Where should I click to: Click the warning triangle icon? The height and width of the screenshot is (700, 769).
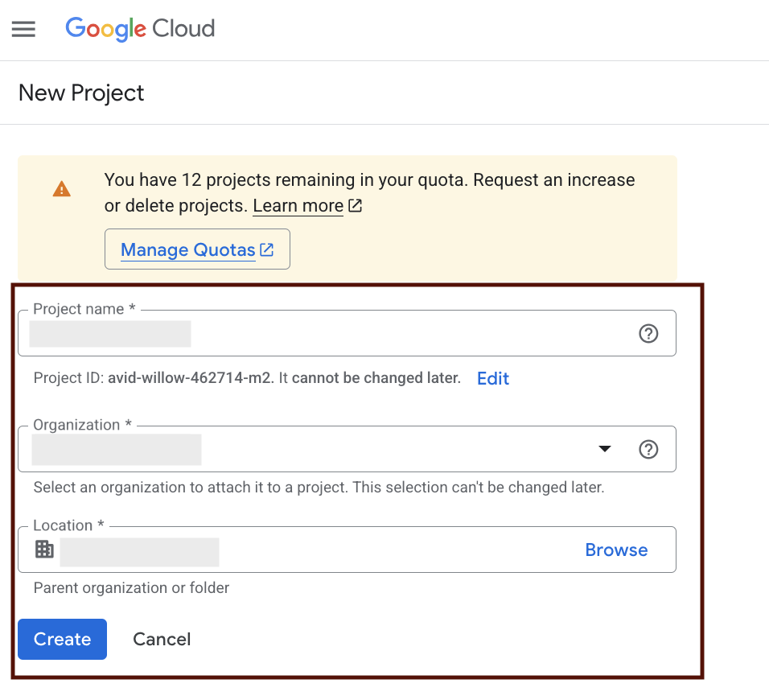62,189
